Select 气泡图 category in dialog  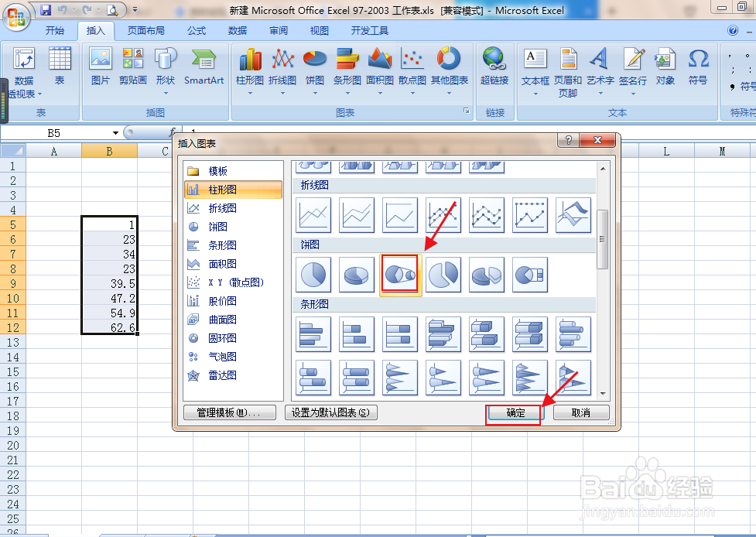point(234,357)
